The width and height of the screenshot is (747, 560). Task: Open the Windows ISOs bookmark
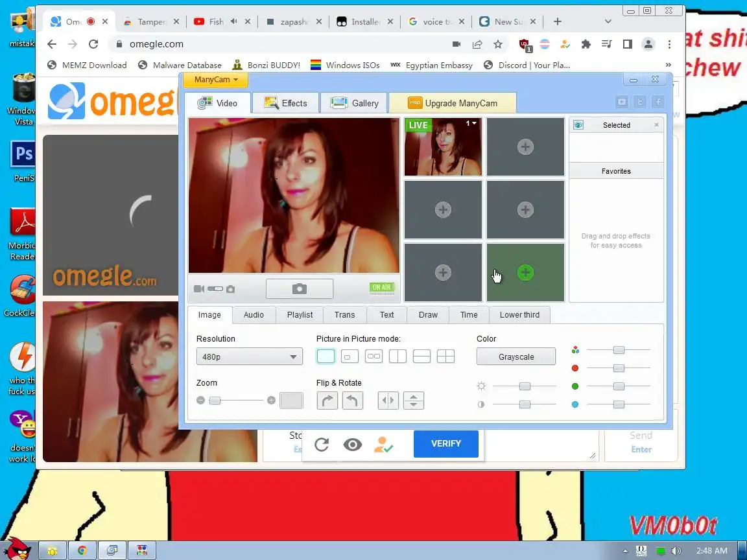pyautogui.click(x=345, y=65)
